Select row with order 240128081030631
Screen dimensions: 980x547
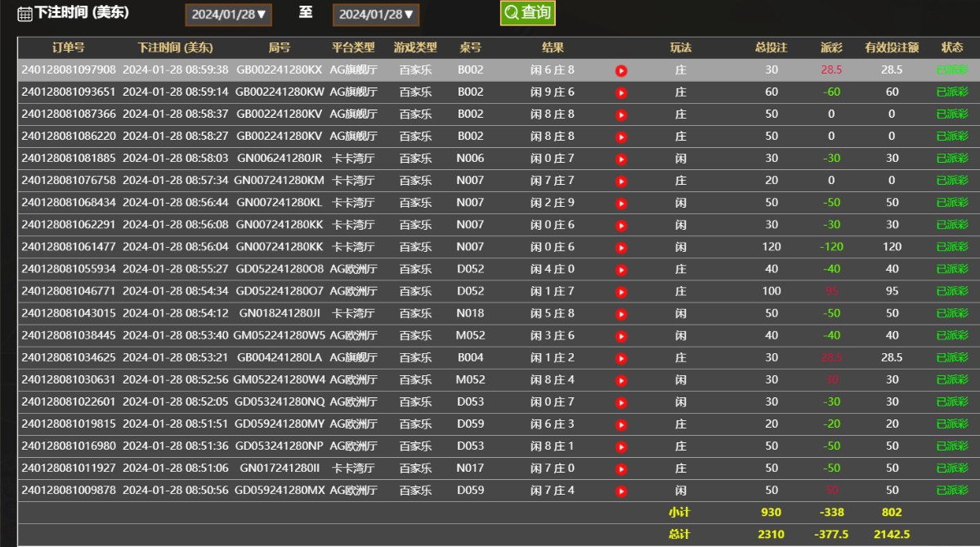tap(69, 379)
